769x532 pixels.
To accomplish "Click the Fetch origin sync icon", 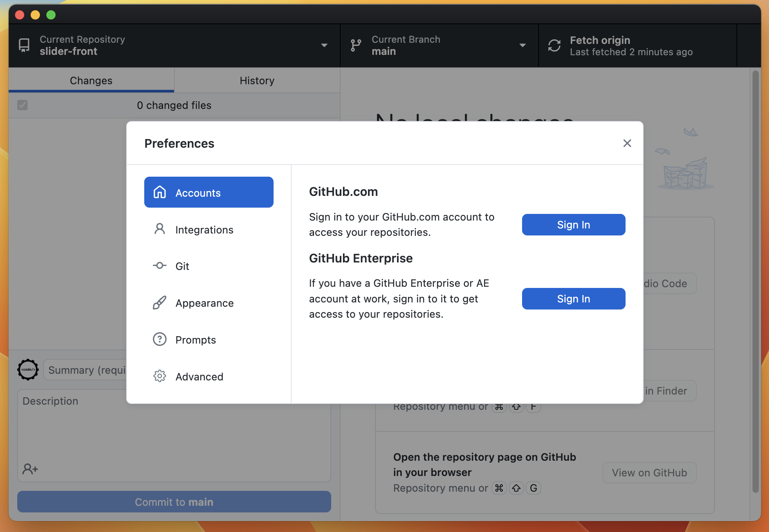I will [x=554, y=45].
